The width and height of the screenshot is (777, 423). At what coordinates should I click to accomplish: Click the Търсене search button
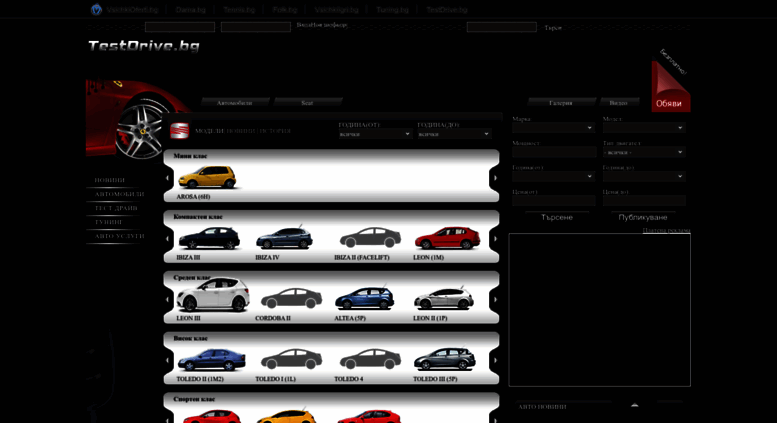557,217
